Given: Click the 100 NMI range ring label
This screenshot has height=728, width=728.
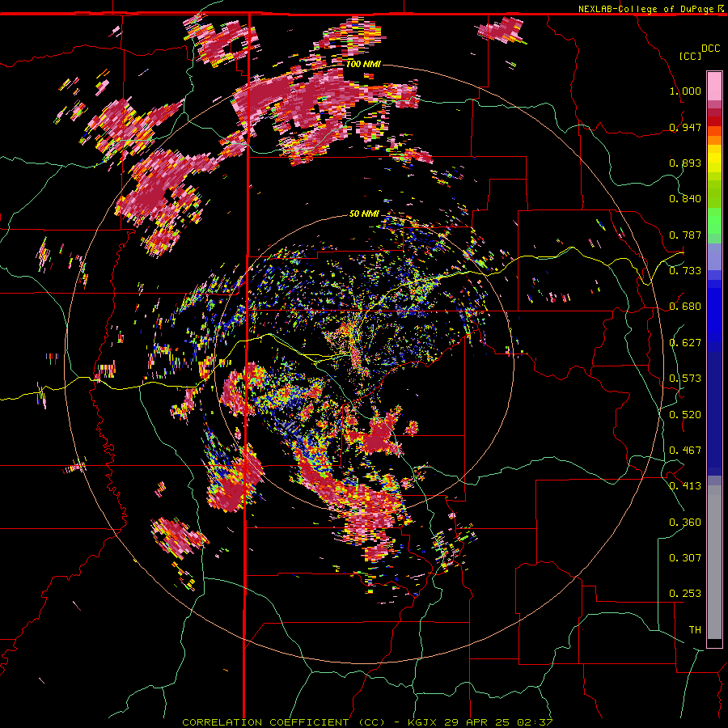Looking at the screenshot, I should tap(363, 64).
